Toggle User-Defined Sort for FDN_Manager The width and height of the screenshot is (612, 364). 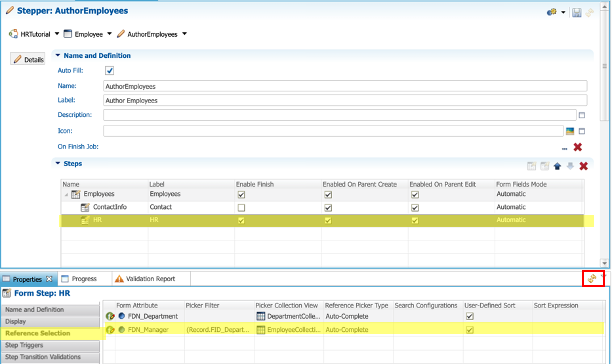click(470, 330)
